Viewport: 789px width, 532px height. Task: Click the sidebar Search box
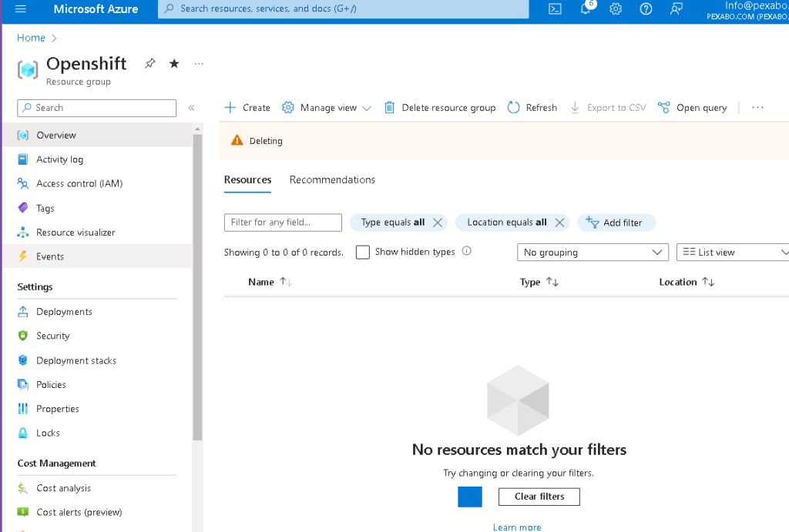click(x=96, y=108)
